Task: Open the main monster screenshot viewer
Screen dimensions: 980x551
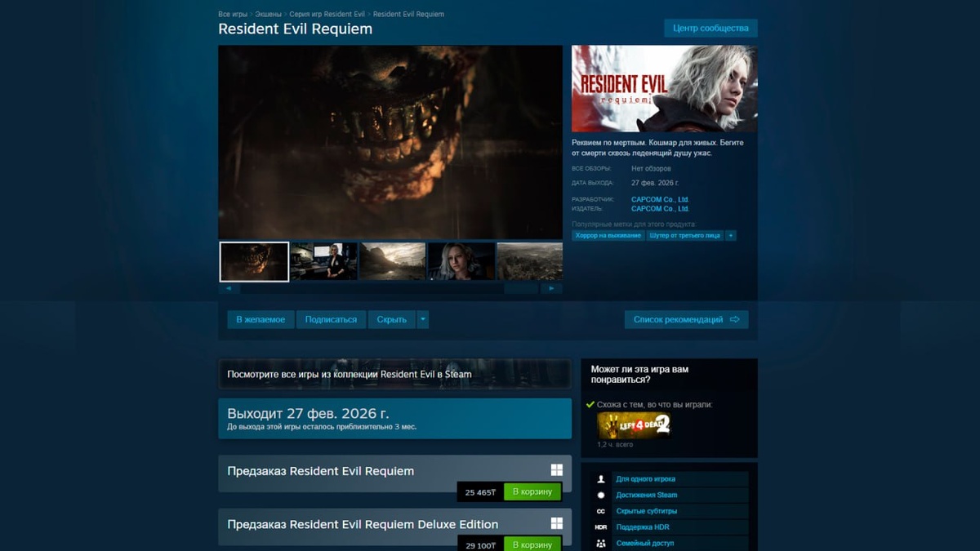Action: [390, 142]
